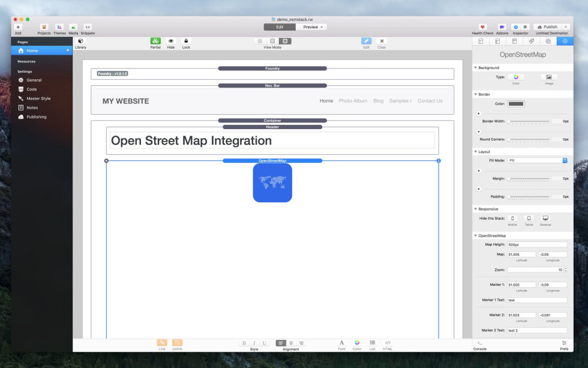Collapse the Background section
Viewport: 588px width, 368px height.
[475, 68]
